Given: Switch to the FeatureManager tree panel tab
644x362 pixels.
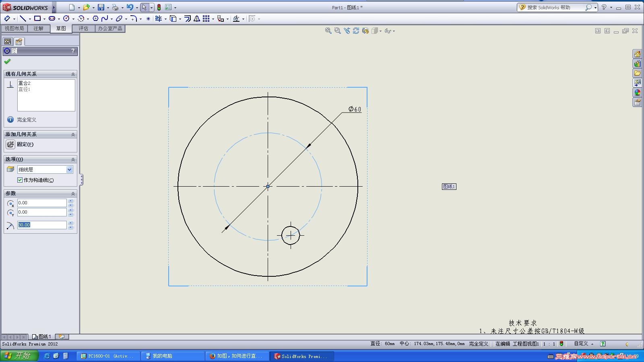Looking at the screenshot, I should (x=8, y=41).
